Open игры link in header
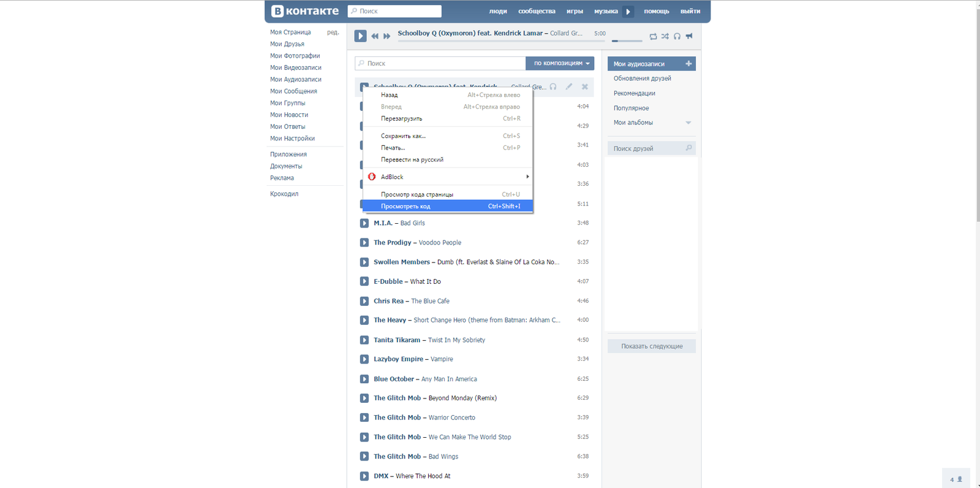The height and width of the screenshot is (488, 980). [575, 11]
